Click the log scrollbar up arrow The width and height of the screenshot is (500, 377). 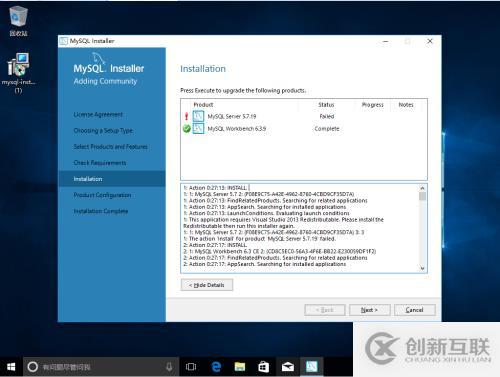coord(422,188)
